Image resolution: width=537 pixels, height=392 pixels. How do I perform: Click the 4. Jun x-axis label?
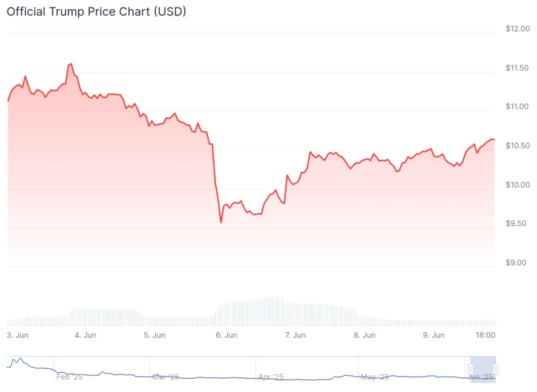[85, 335]
